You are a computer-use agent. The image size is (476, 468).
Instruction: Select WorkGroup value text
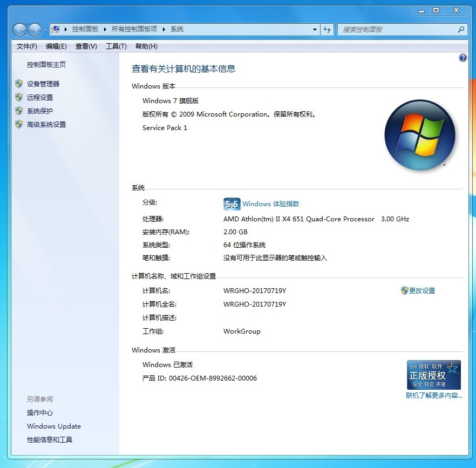pyautogui.click(x=242, y=331)
